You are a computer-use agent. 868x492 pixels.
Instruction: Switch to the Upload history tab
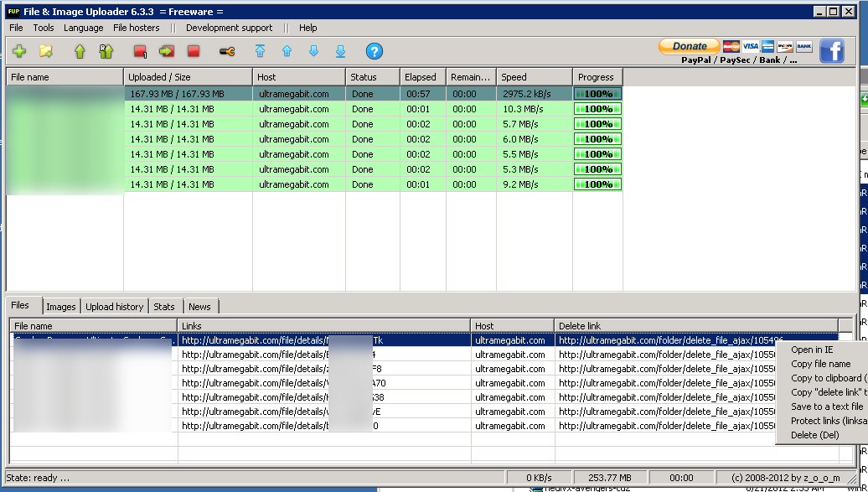(115, 307)
